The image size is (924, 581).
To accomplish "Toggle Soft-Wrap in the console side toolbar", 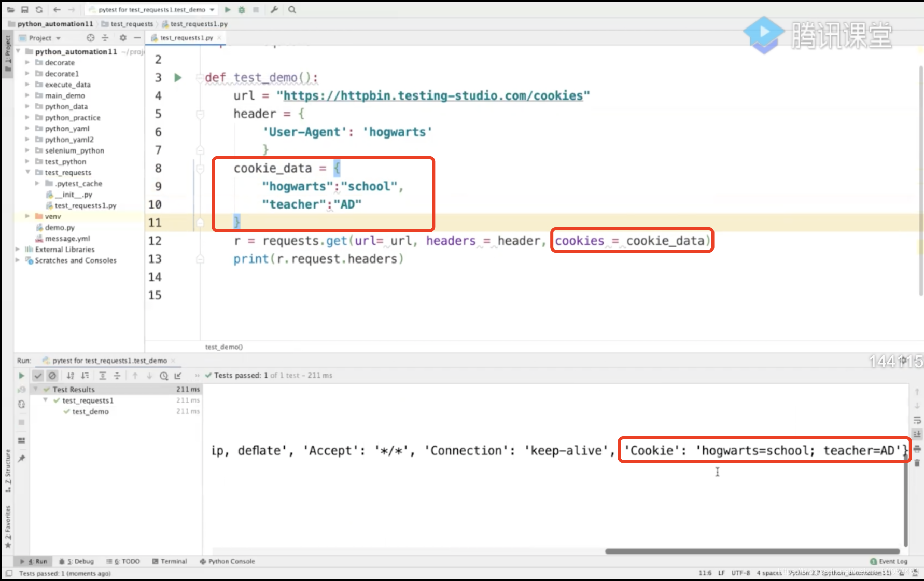I will pos(917,420).
